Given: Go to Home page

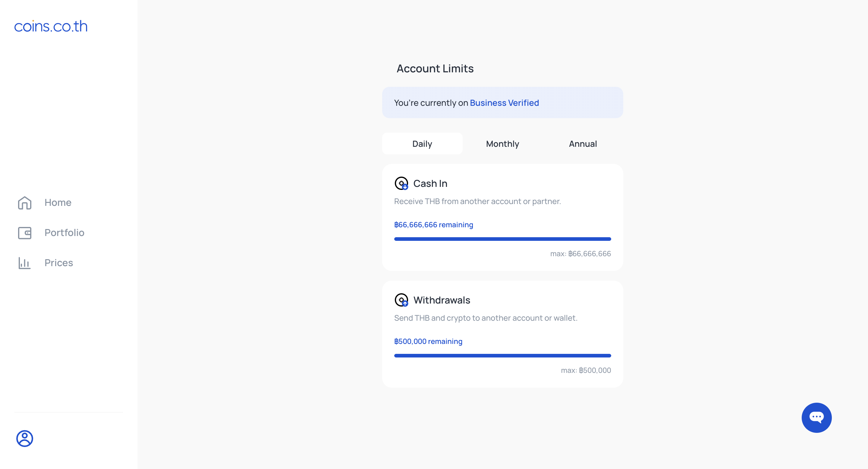Looking at the screenshot, I should tap(58, 203).
